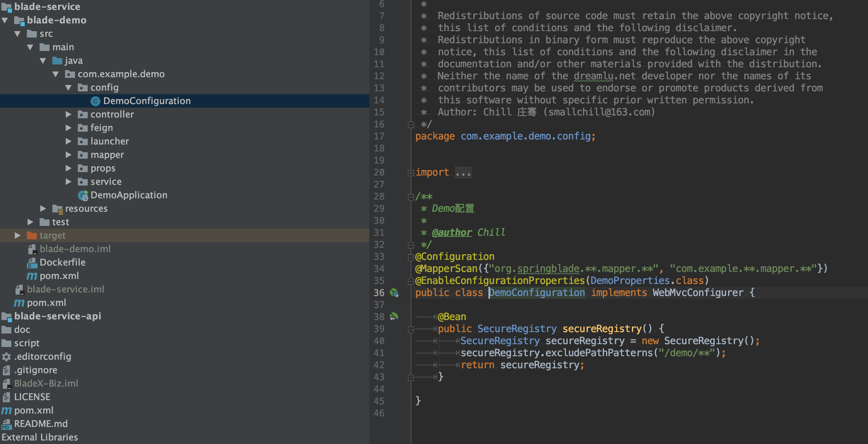The image size is (868, 444).
Task: Collapse the blade-demo module node
Action: pyautogui.click(x=5, y=21)
